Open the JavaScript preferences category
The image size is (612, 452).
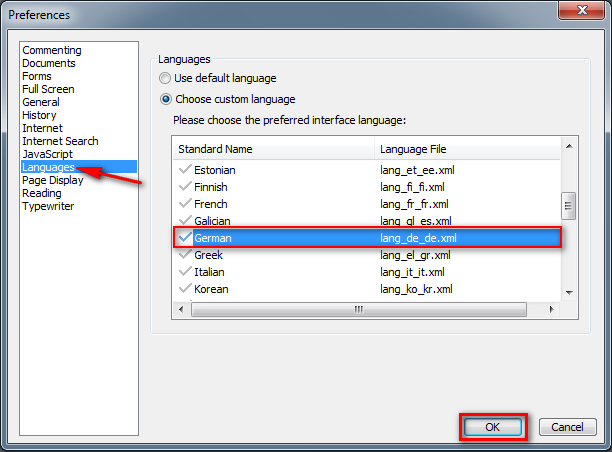tap(48, 154)
